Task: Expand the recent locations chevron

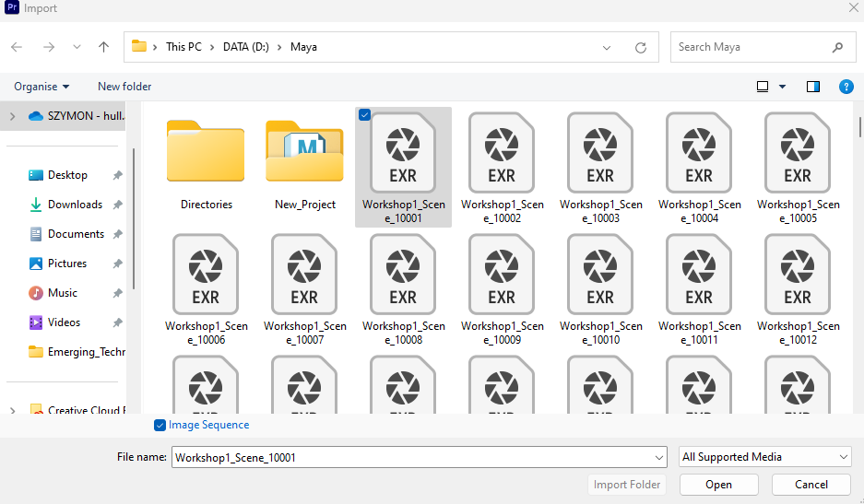Action: coord(77,47)
